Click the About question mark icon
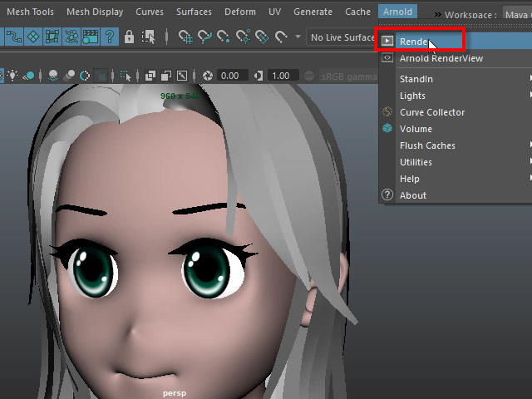 tap(387, 195)
